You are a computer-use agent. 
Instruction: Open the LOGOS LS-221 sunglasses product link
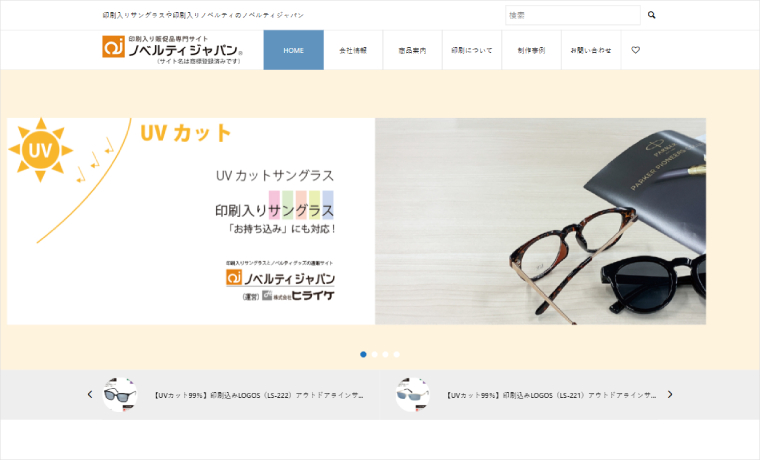(551, 395)
